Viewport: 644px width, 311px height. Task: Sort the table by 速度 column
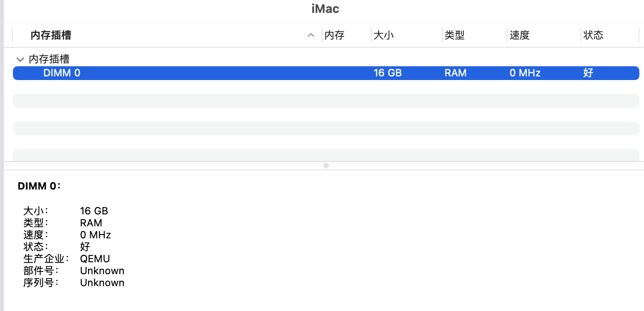[x=520, y=35]
